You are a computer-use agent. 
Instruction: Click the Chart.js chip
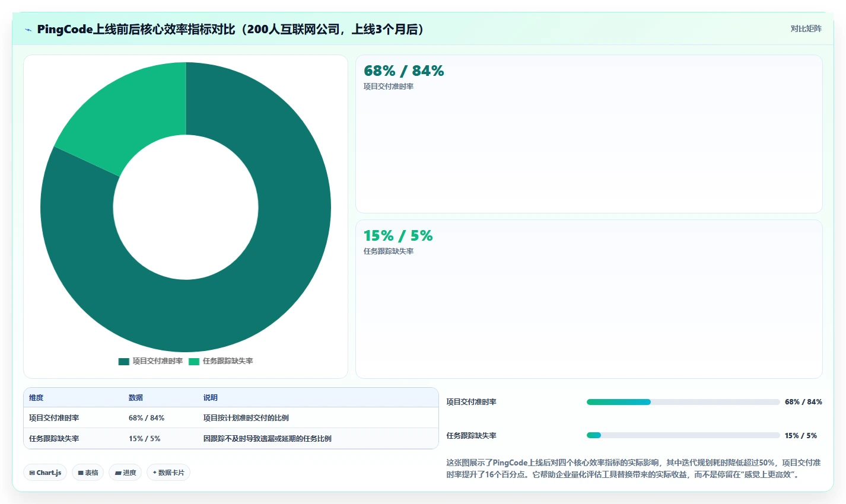(45, 473)
